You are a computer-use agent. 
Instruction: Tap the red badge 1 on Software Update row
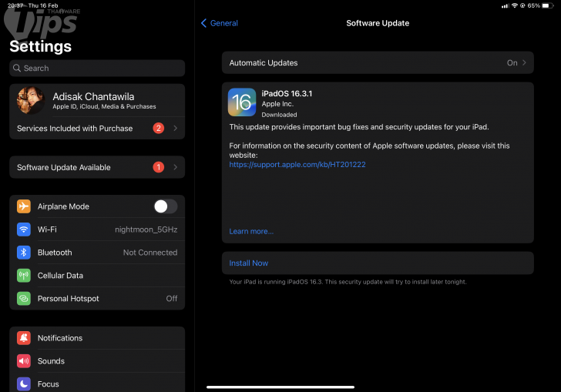(x=159, y=167)
